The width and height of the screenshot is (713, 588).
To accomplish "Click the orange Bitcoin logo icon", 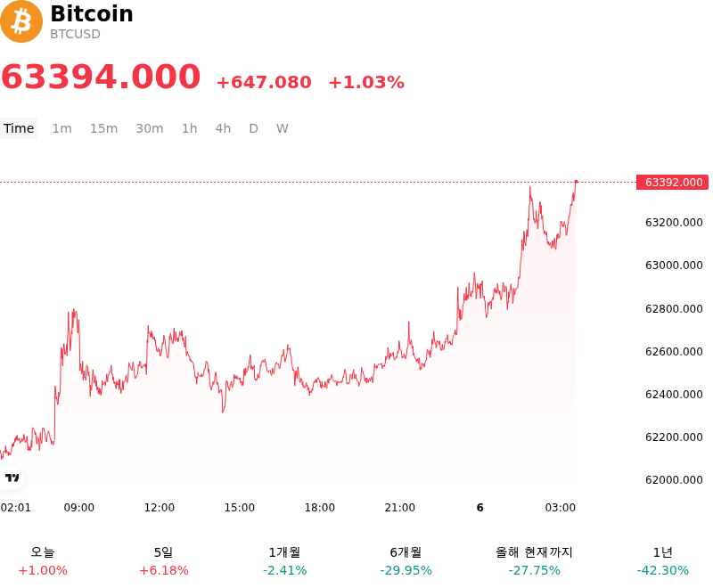I will tap(21, 21).
